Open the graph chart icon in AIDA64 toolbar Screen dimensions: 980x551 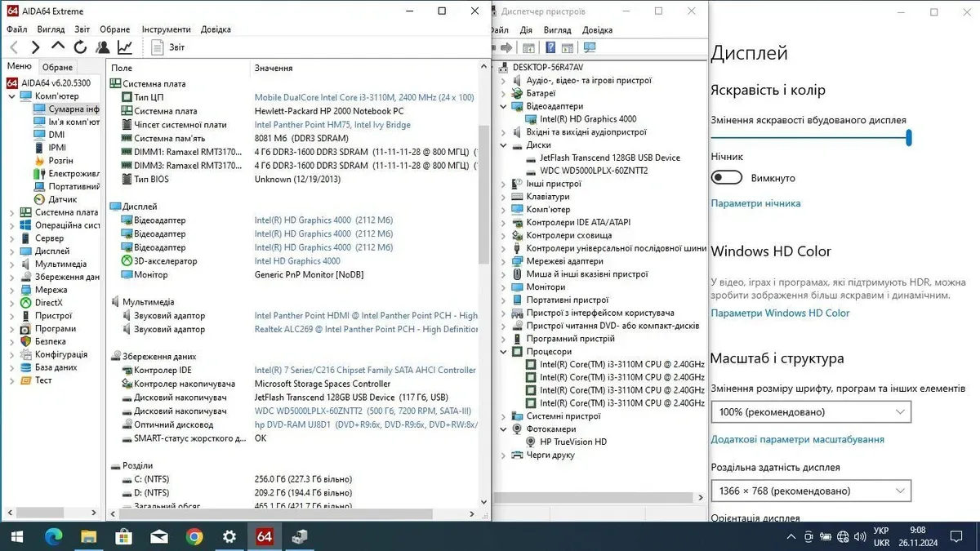pyautogui.click(x=125, y=47)
